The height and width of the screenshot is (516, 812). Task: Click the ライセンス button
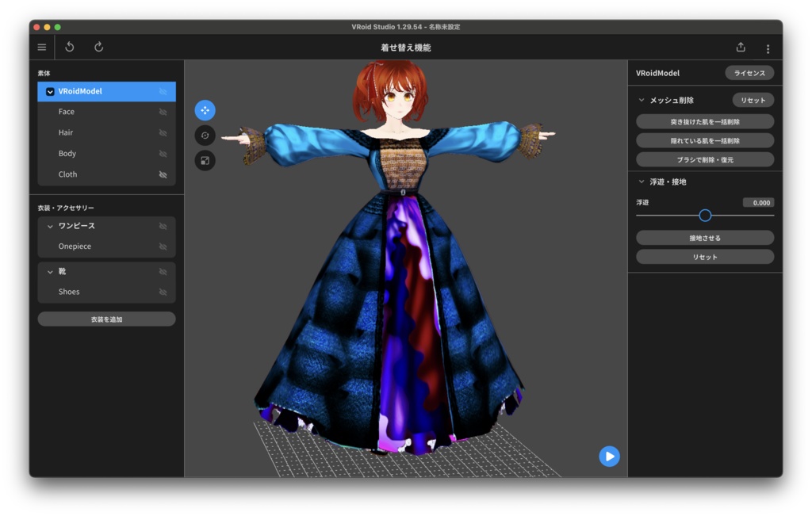pyautogui.click(x=749, y=73)
